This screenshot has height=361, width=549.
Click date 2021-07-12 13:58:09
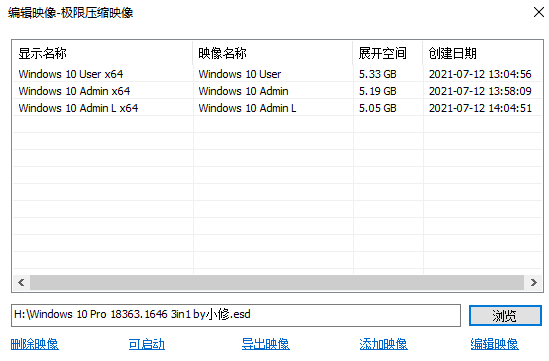(x=480, y=91)
